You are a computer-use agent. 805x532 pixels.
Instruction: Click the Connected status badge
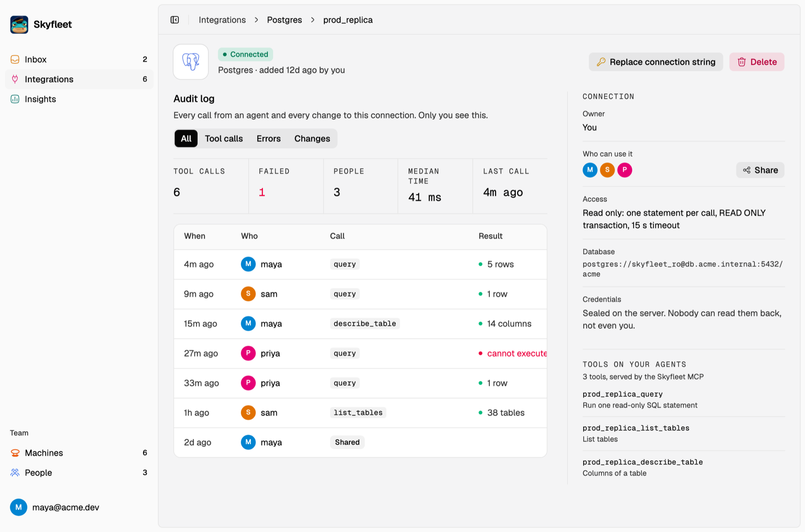point(246,54)
